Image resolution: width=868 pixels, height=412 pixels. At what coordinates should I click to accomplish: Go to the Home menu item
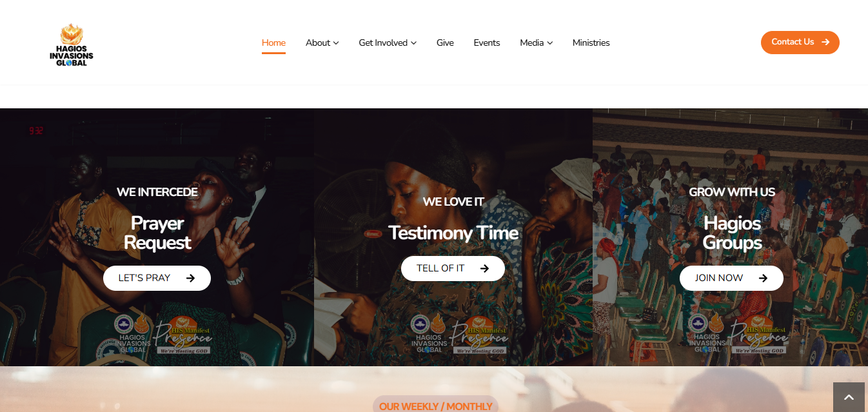[273, 43]
